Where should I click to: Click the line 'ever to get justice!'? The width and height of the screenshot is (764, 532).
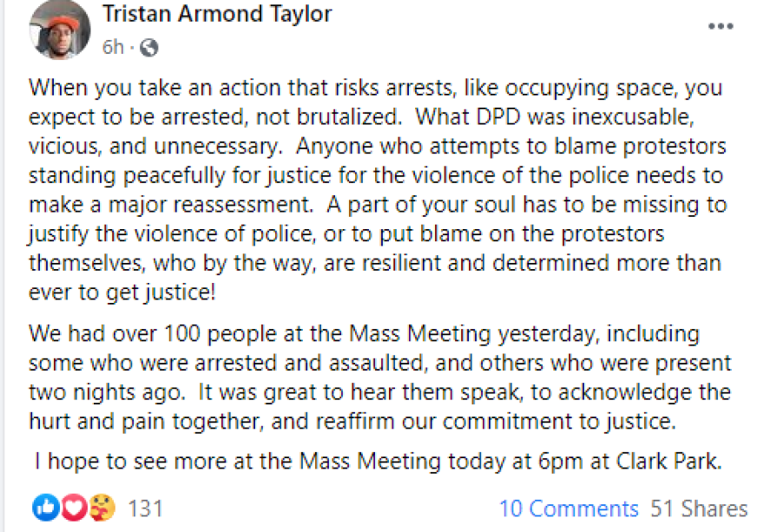coord(122,292)
